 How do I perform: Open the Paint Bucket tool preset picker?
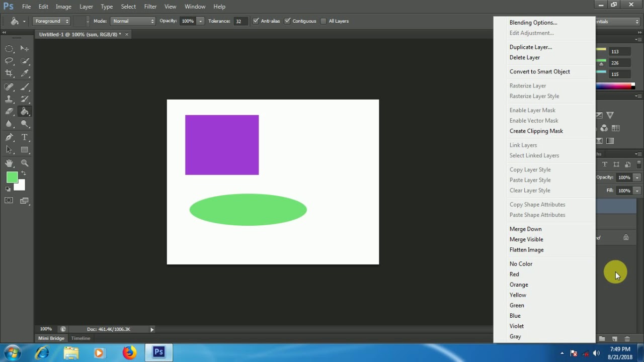(18, 21)
